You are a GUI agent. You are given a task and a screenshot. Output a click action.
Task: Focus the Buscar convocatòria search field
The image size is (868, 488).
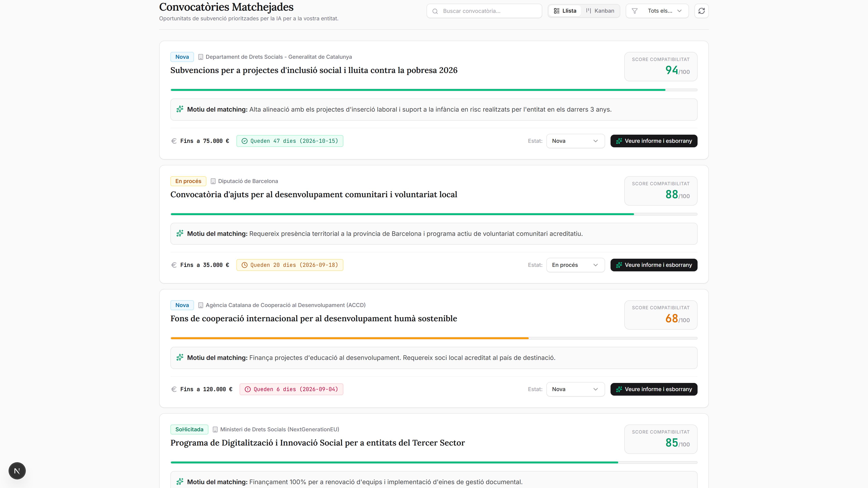pos(484,11)
